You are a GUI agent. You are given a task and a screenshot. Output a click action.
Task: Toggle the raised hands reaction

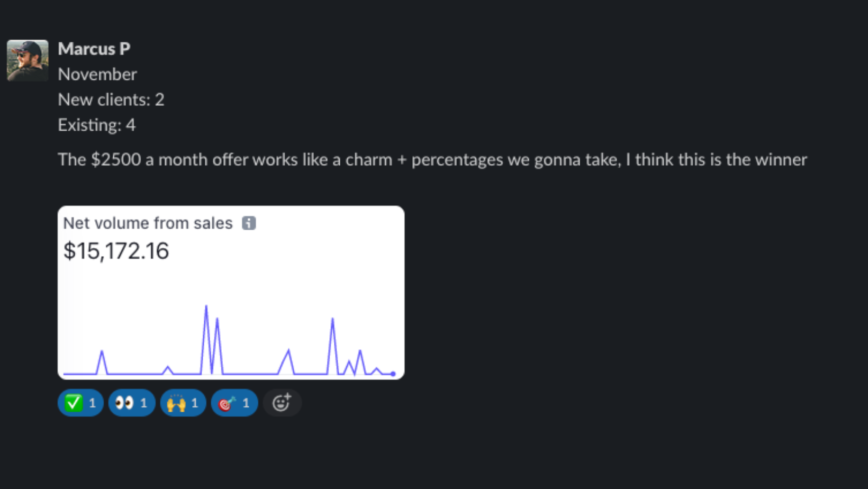click(x=183, y=403)
